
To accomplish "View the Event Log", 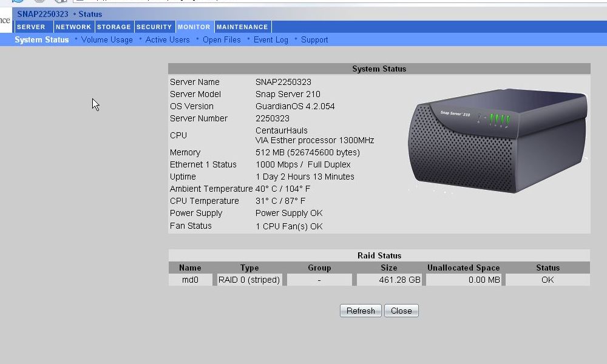I will pos(271,40).
